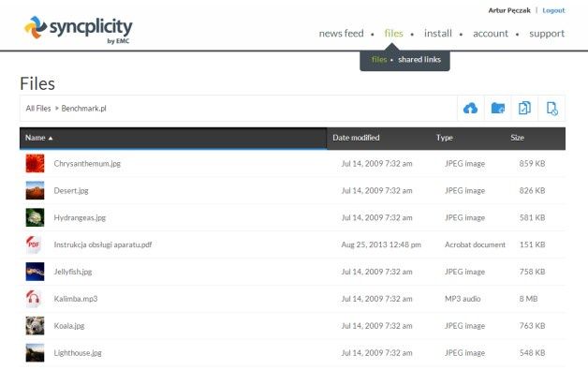
Task: Open the Koala.jpg file name
Action: click(69, 326)
